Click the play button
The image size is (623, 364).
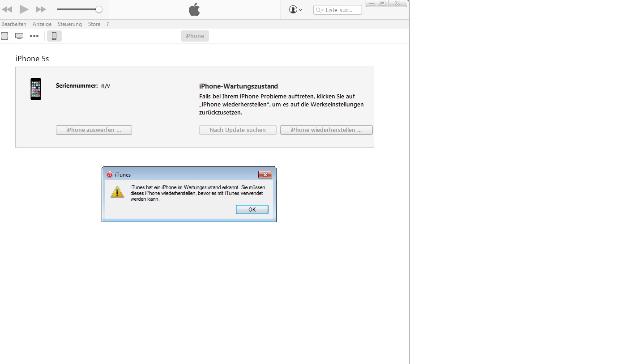click(24, 9)
